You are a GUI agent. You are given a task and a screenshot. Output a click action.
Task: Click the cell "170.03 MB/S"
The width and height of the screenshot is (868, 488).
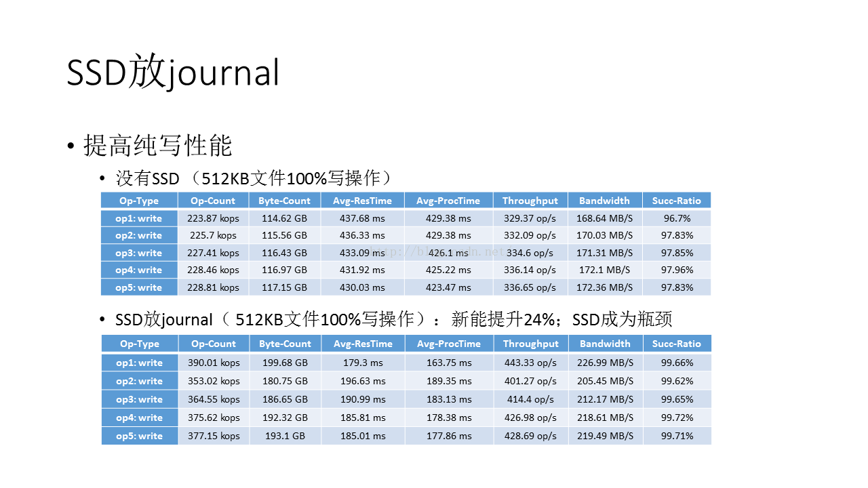pos(605,235)
